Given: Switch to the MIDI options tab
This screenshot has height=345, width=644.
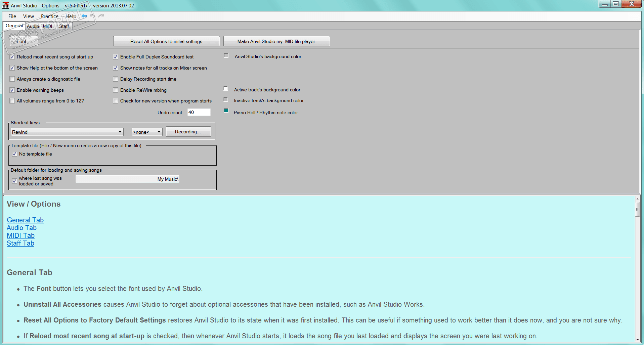Looking at the screenshot, I should [x=48, y=26].
